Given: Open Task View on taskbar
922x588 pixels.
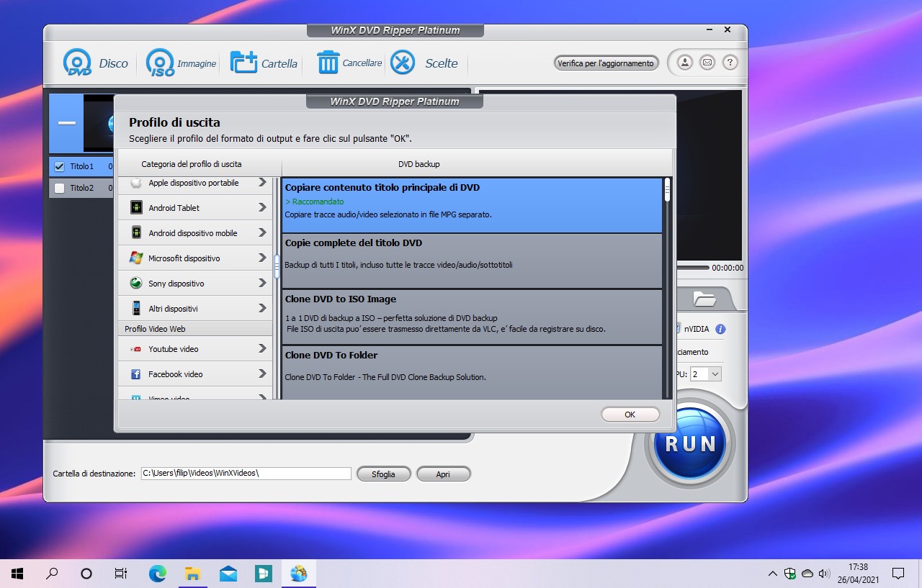Looking at the screenshot, I should [121, 574].
